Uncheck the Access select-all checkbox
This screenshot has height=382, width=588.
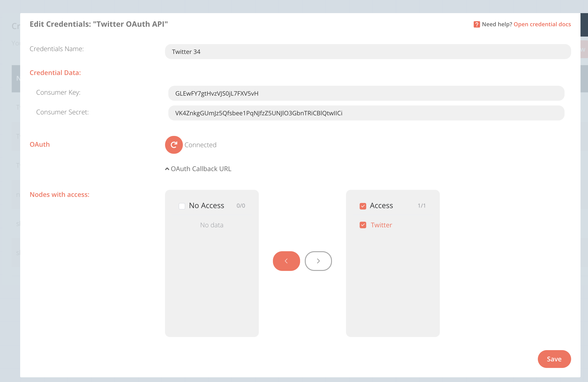point(363,206)
